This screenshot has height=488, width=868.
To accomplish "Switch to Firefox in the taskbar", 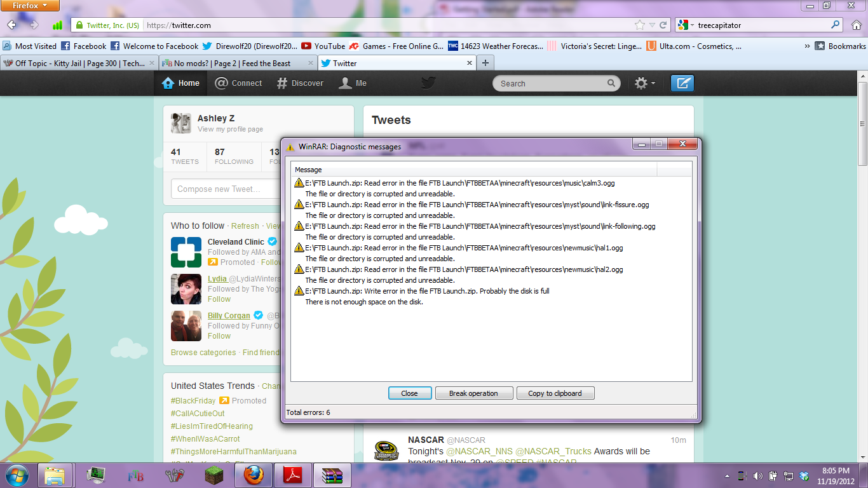I will point(254,475).
